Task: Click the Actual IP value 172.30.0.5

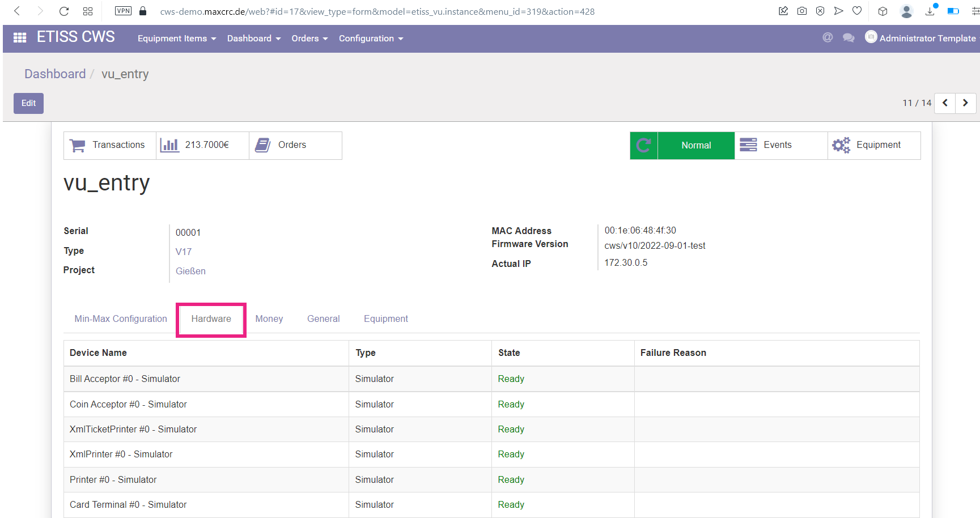Action: coord(626,262)
